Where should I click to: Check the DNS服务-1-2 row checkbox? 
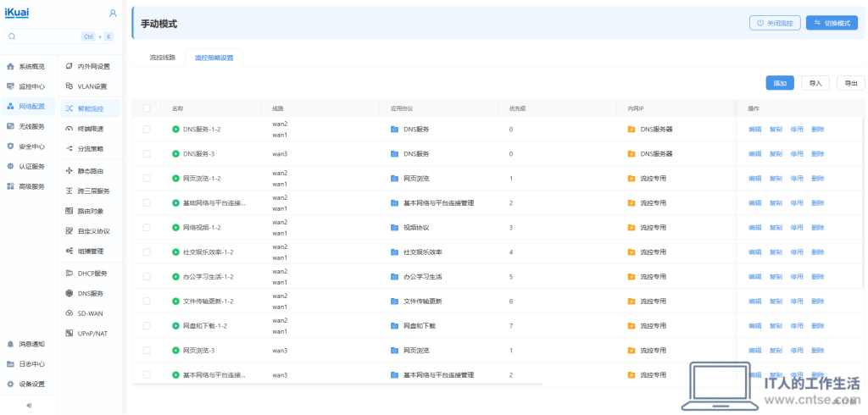coord(147,129)
